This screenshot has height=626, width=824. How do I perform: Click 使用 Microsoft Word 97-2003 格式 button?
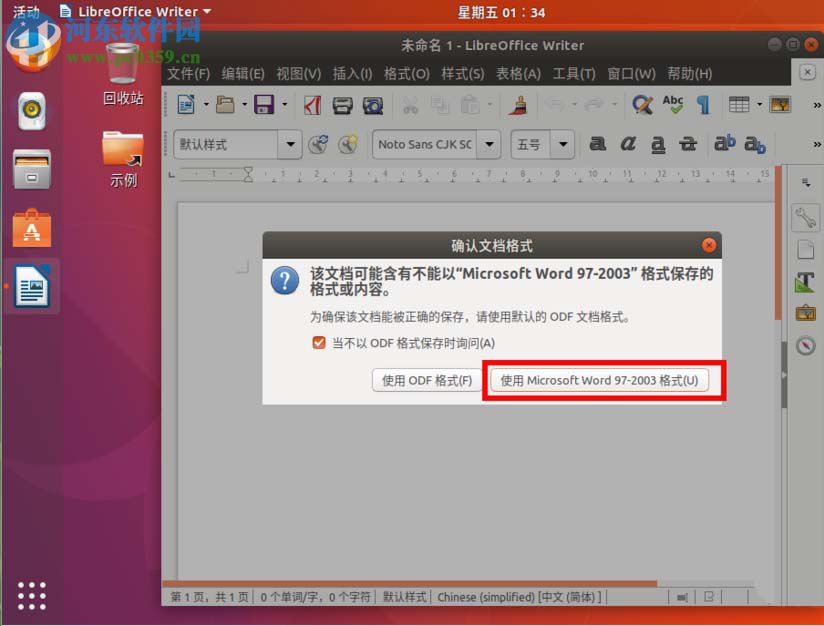coord(601,380)
